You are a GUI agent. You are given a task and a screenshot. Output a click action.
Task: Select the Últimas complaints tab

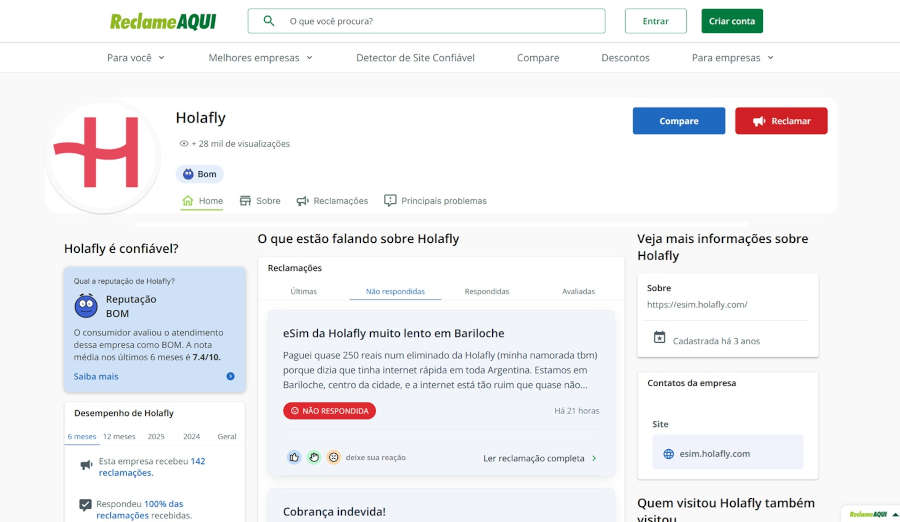pos(304,291)
